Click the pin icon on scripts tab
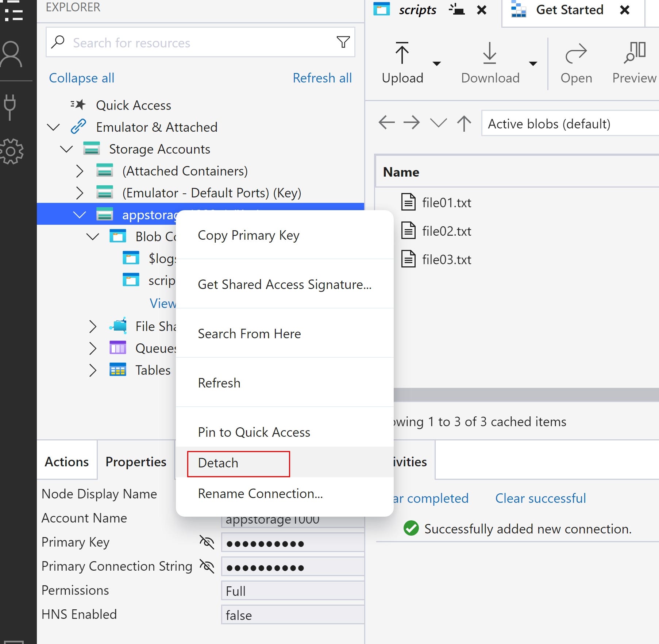The image size is (659, 644). 457,9
